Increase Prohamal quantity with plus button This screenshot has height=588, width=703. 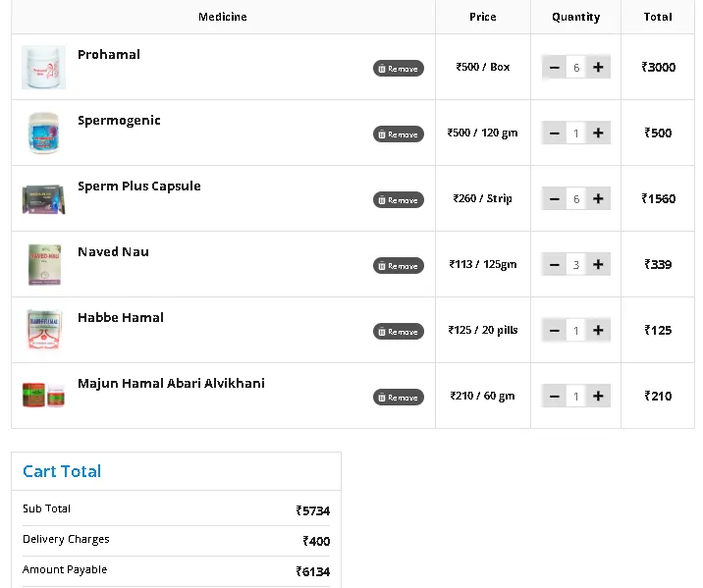(x=598, y=67)
